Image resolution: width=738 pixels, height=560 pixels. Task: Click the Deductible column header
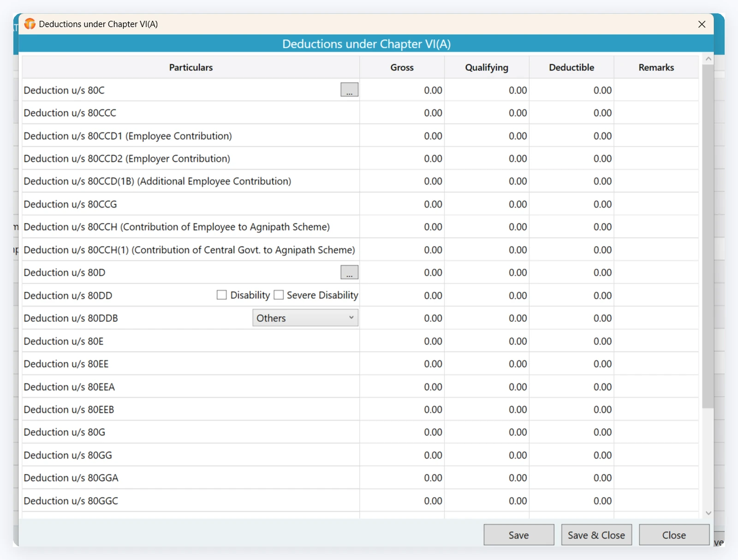coord(571,67)
